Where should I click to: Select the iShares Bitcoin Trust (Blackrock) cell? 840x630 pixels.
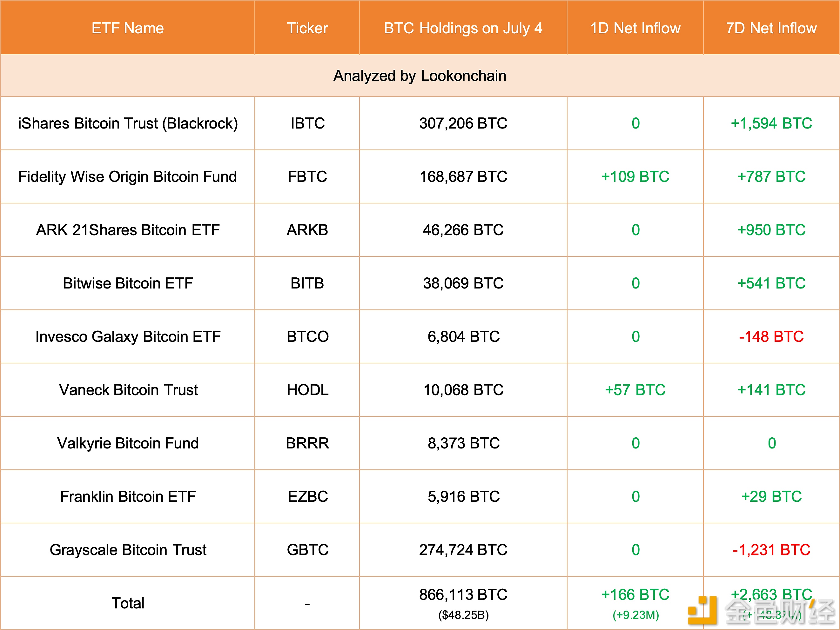pos(128,123)
